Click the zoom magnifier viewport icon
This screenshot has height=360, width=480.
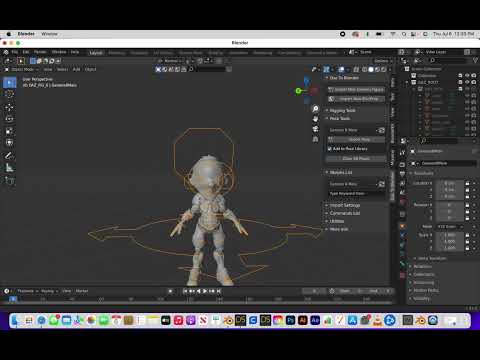click(315, 109)
